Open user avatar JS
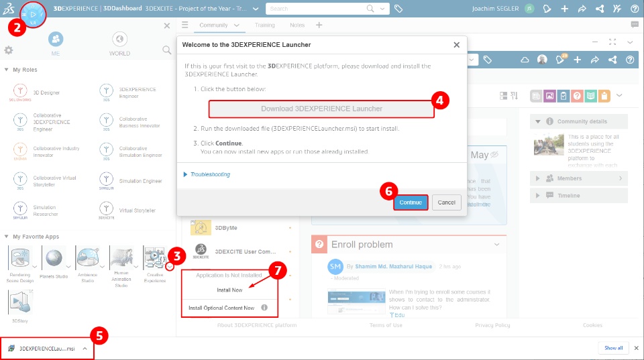Image resolution: width=644 pixels, height=360 pixels. click(529, 9)
